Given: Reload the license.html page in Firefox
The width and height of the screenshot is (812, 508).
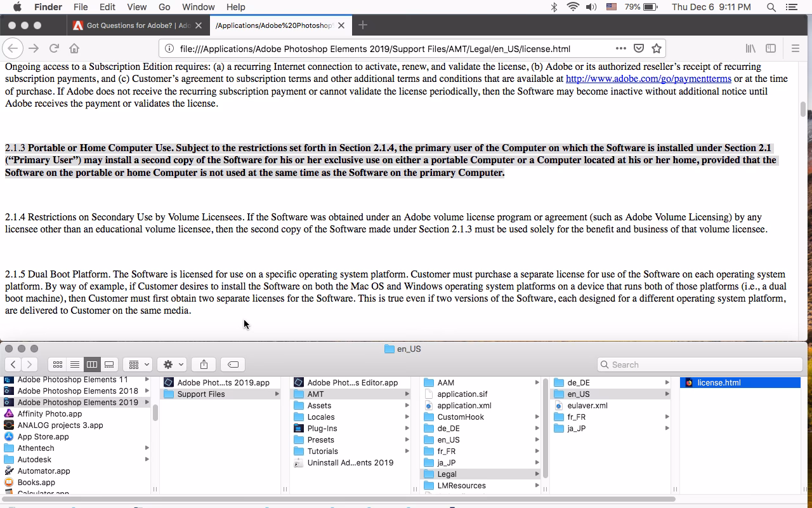Looking at the screenshot, I should point(54,48).
